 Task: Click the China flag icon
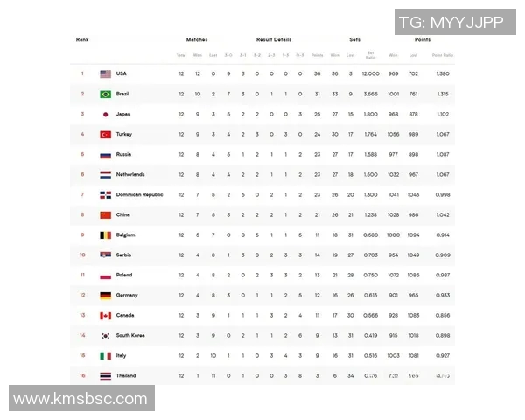point(106,214)
